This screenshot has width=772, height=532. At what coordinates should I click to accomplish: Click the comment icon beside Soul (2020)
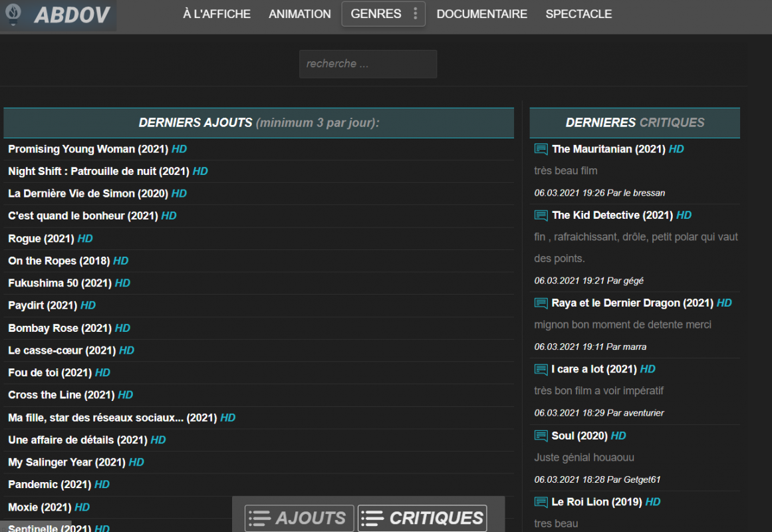tap(541, 436)
